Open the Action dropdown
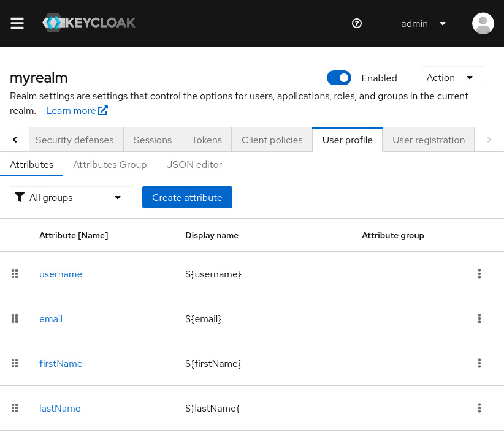 pos(452,77)
